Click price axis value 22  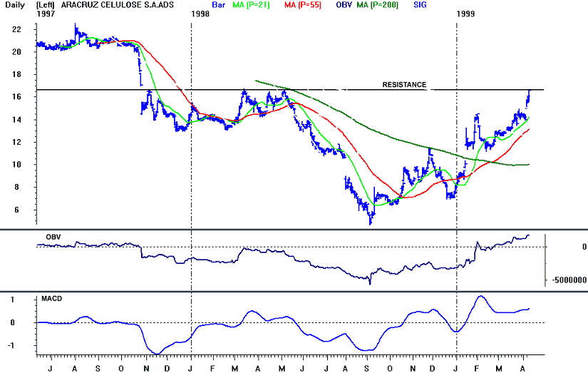tap(16, 30)
